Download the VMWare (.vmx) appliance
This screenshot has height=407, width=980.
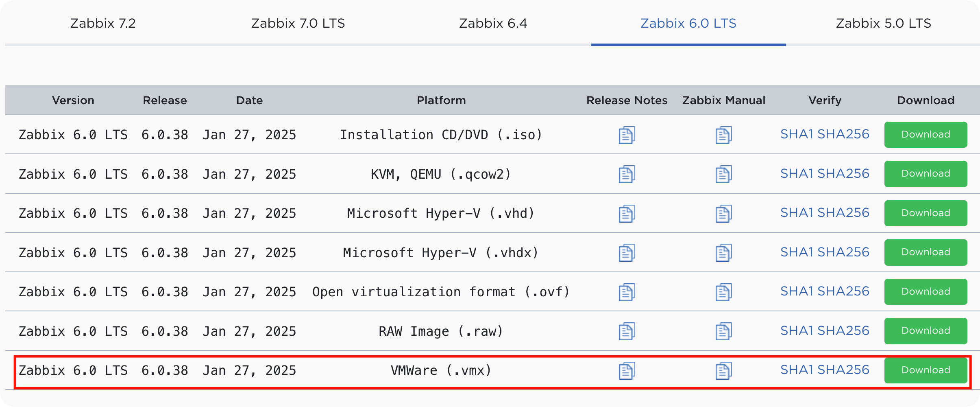click(926, 370)
